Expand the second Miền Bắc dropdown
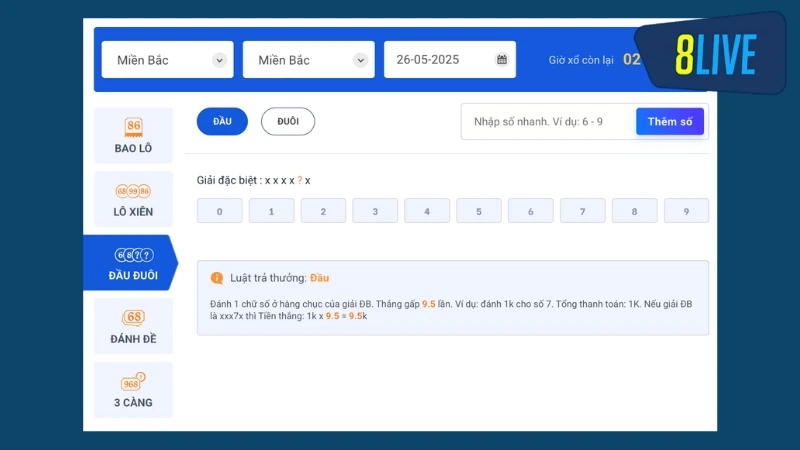Viewport: 800px width, 450px height. coord(308,60)
